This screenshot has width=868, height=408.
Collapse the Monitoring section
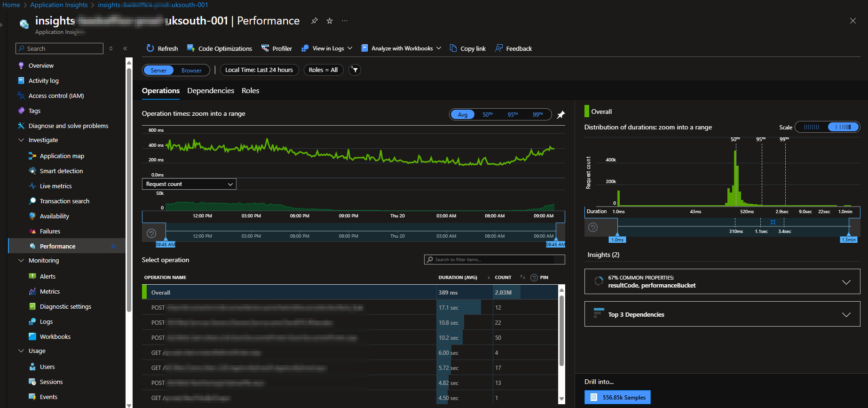[x=21, y=260]
